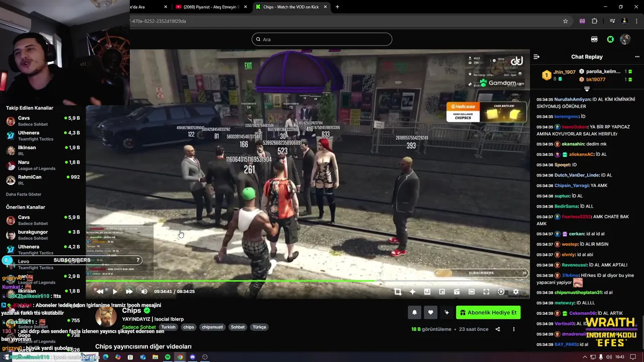644x362 pixels.
Task: Click the heart follow button
Action: (430, 313)
